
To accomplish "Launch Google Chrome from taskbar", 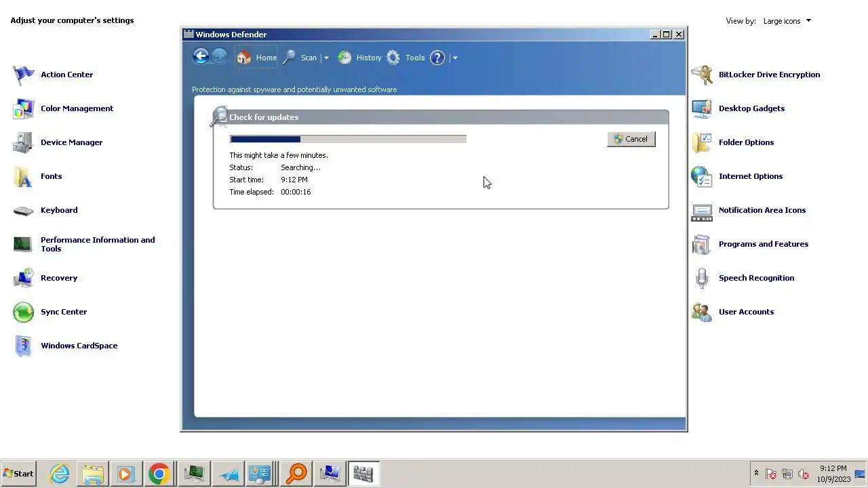I will 159,474.
